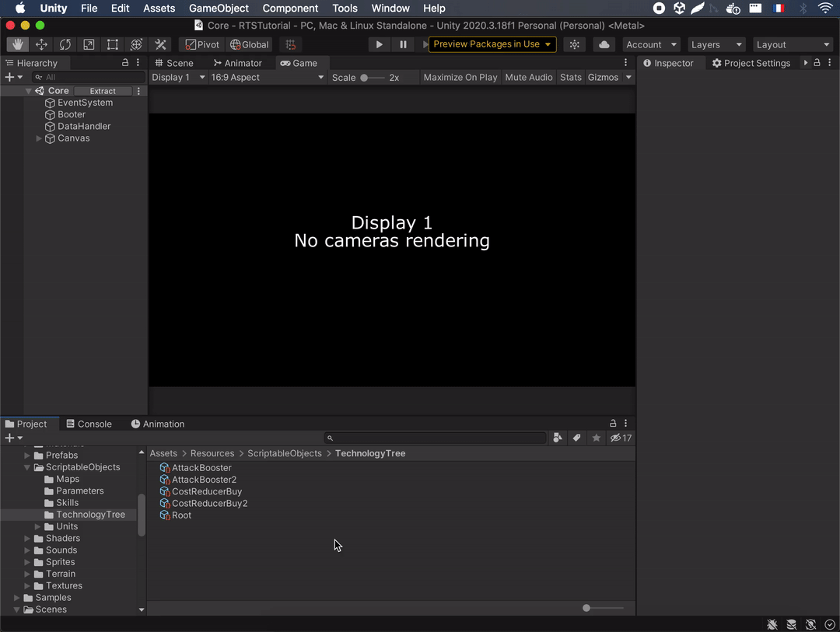Toggle Maximize On Play

460,77
